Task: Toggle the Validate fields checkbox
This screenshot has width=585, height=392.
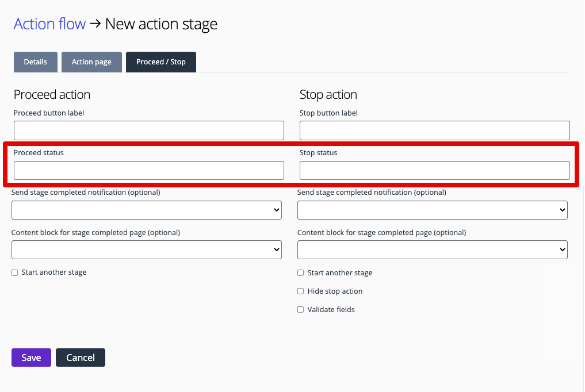Action: [300, 309]
